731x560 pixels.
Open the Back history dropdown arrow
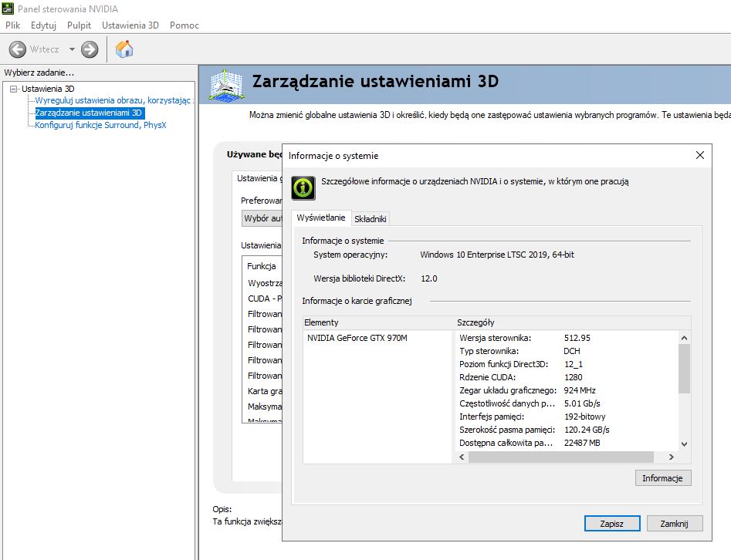(72, 49)
